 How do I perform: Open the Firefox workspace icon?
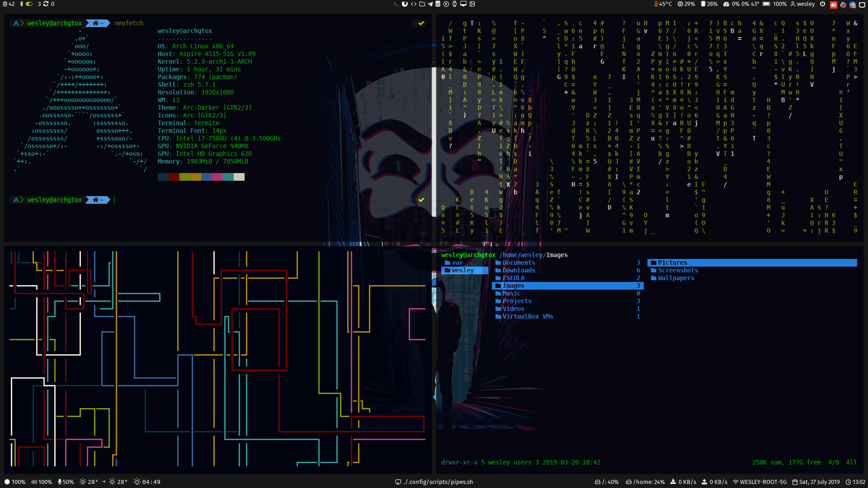pyautogui.click(x=405, y=4)
